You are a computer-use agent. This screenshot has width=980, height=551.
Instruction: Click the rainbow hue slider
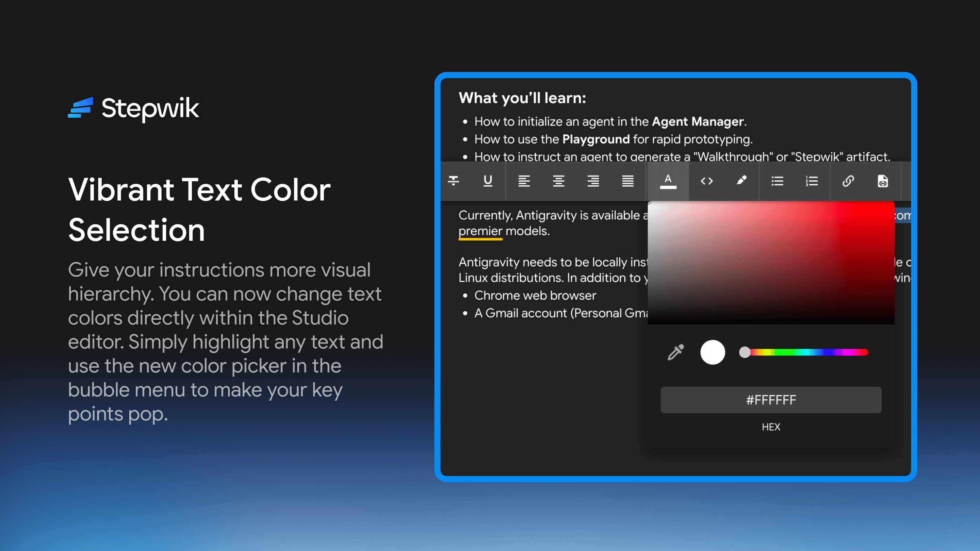[805, 352]
